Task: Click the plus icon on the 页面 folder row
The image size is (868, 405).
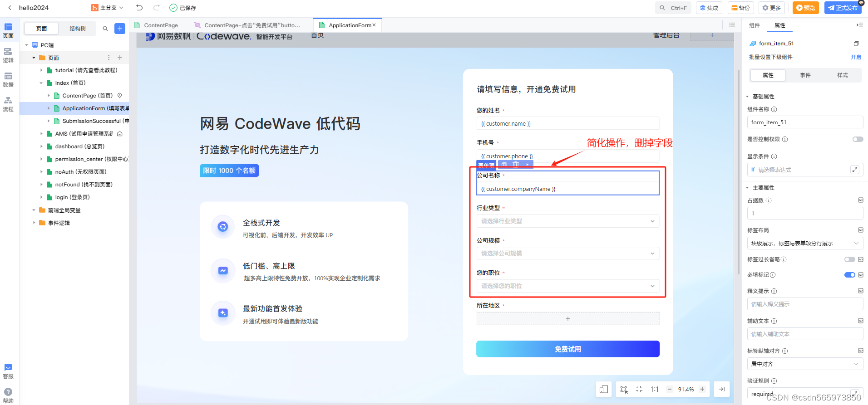Action: point(120,58)
